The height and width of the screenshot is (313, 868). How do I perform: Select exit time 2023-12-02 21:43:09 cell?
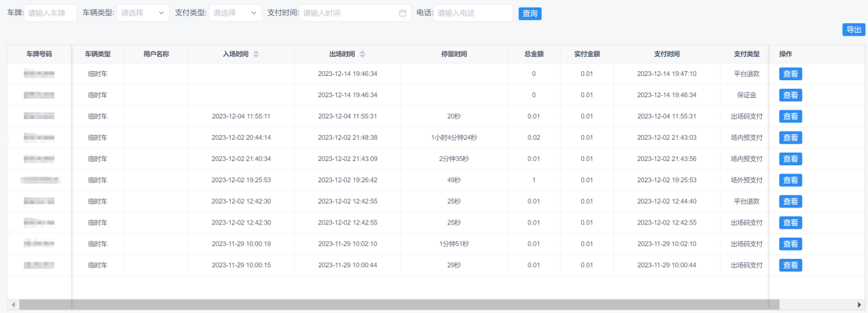348,159
